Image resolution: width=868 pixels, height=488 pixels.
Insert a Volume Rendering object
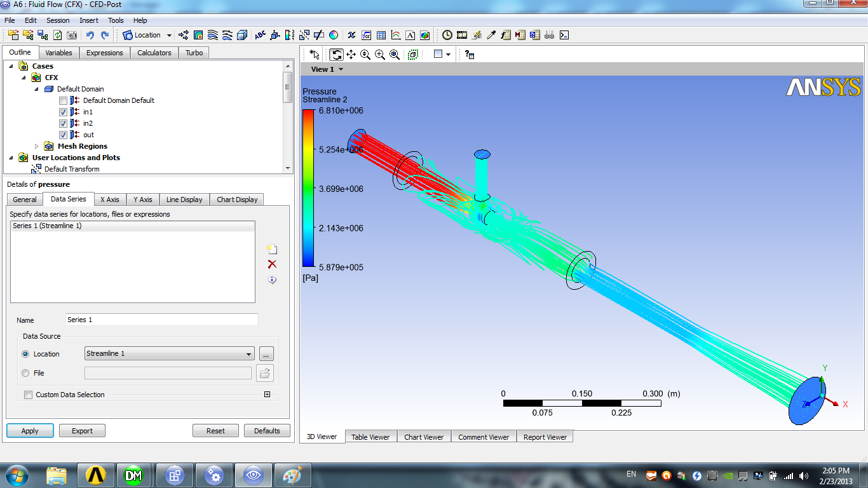[242, 35]
